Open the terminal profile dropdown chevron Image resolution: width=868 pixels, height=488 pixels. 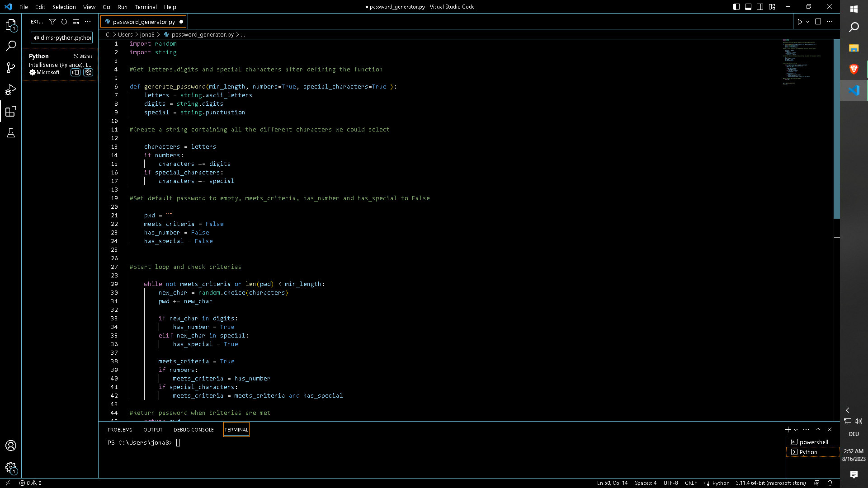tap(795, 429)
